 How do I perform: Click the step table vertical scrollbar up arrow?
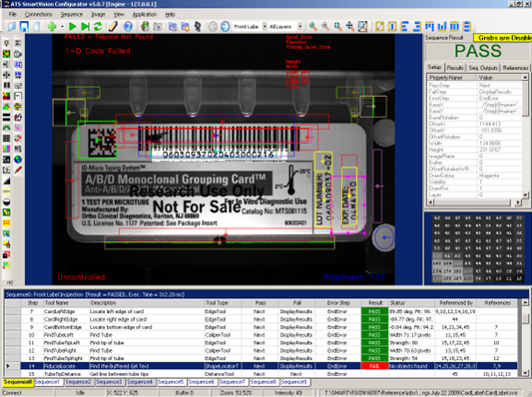pos(525,302)
